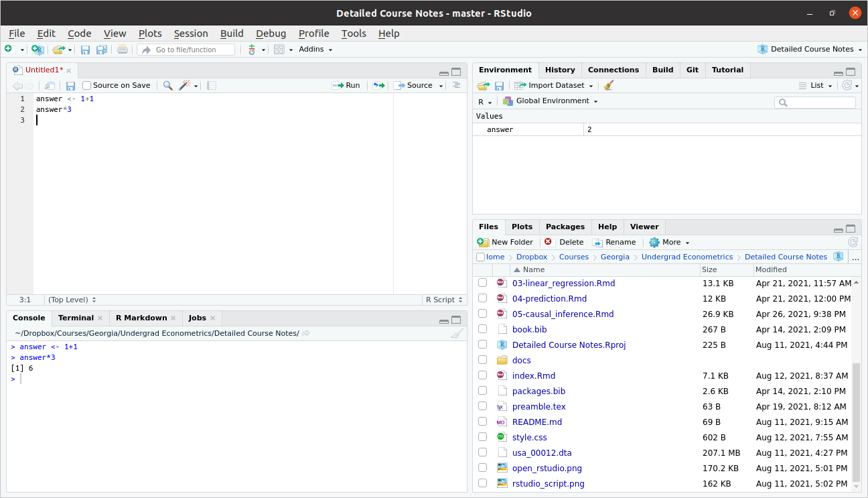Screen dimensions: 868x498
Task: Click the New Folder button
Action: pyautogui.click(x=505, y=242)
